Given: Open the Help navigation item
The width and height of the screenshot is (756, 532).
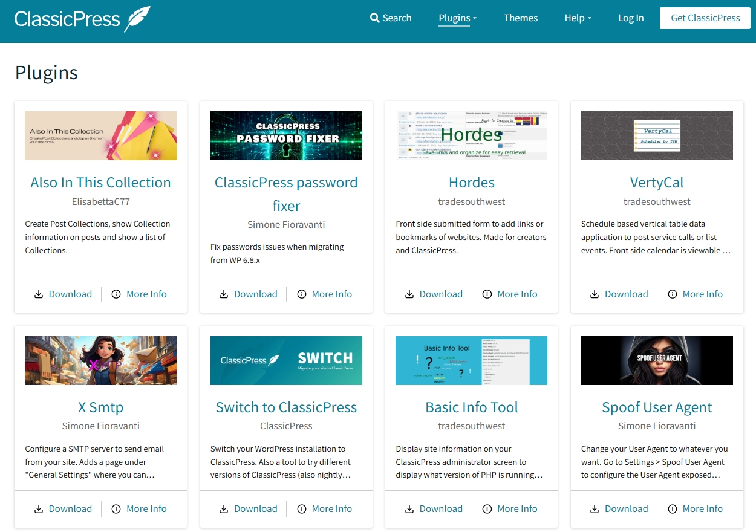Looking at the screenshot, I should 575,18.
